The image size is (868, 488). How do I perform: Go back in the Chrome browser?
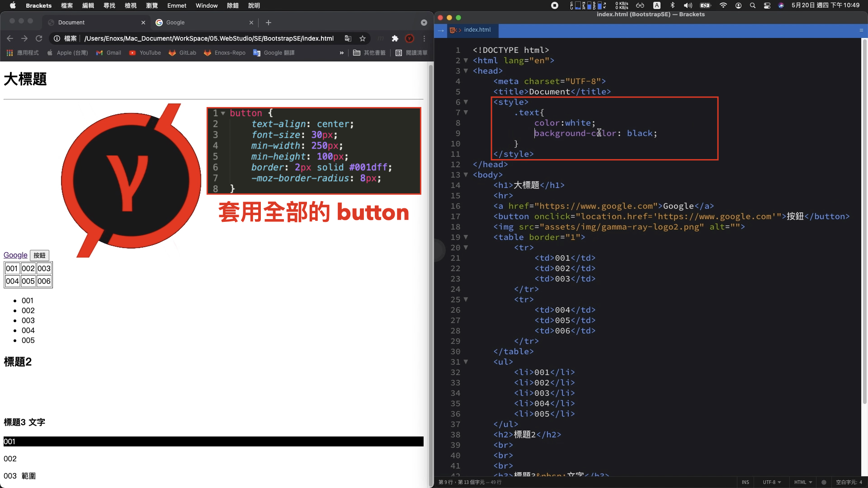(x=10, y=38)
